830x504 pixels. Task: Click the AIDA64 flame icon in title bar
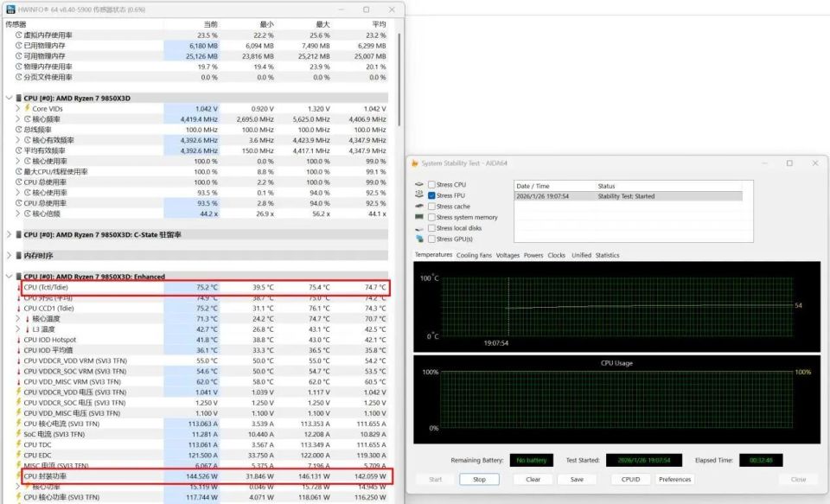coord(415,163)
